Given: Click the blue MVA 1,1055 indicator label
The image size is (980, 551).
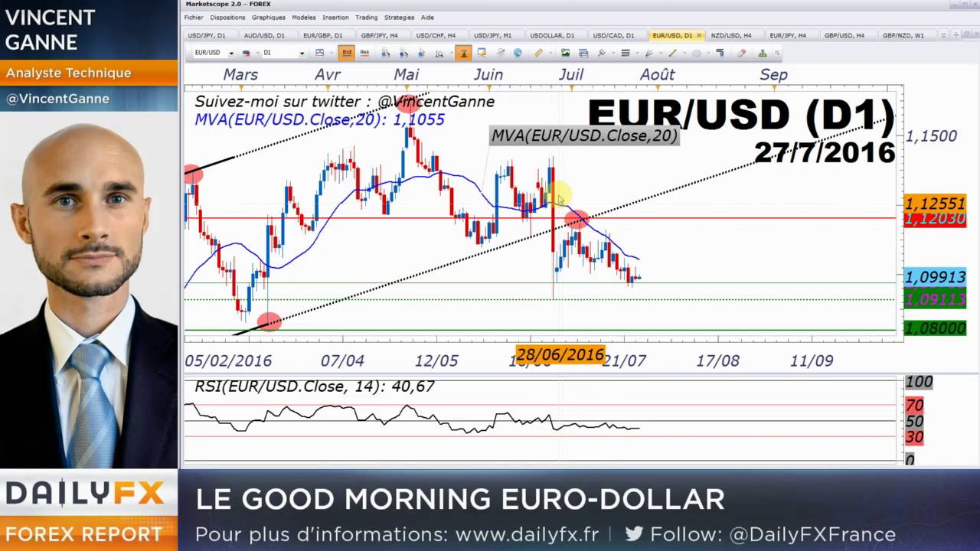Looking at the screenshot, I should (x=319, y=119).
